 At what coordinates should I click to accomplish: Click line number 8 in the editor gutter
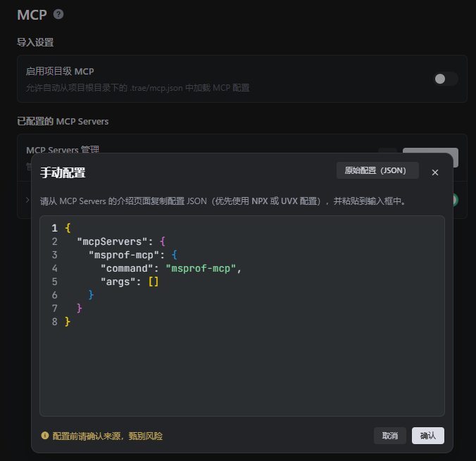(x=54, y=322)
